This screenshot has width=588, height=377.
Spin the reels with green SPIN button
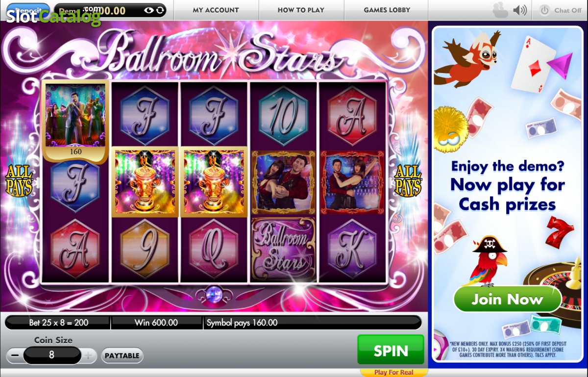[x=391, y=351]
